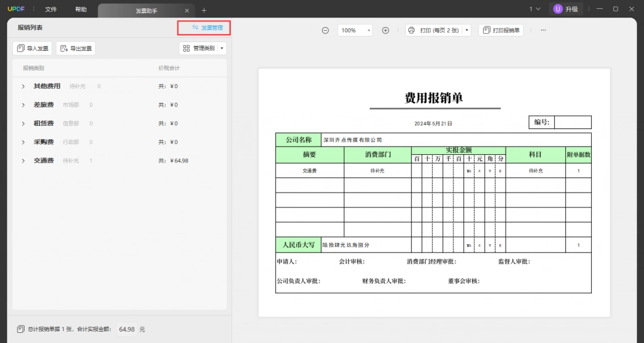Select the 采购费 row label
644x343 pixels.
[43, 142]
